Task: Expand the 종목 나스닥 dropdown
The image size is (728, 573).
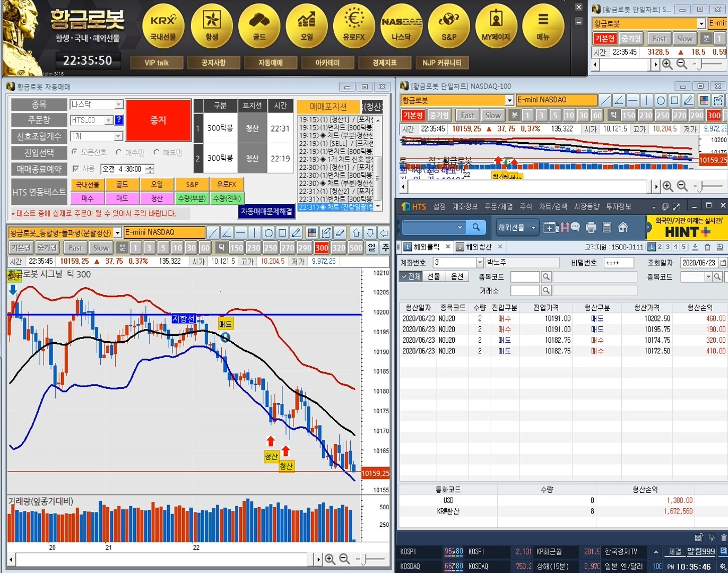Action: click(118, 105)
